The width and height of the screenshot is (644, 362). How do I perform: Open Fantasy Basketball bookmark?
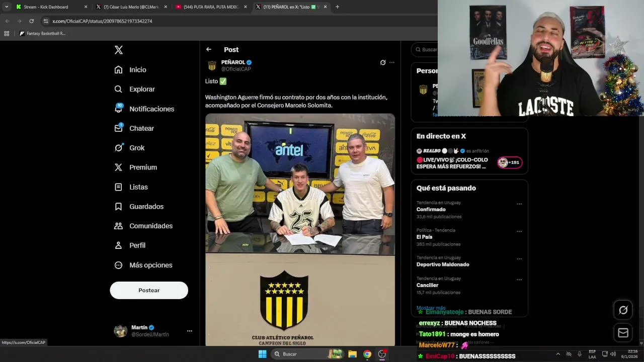coord(42,34)
